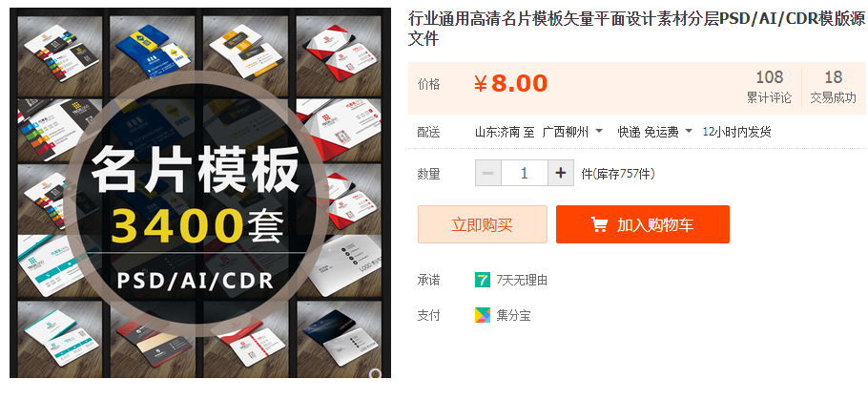Click the shopping cart icon in 加入购物车

pyautogui.click(x=598, y=224)
